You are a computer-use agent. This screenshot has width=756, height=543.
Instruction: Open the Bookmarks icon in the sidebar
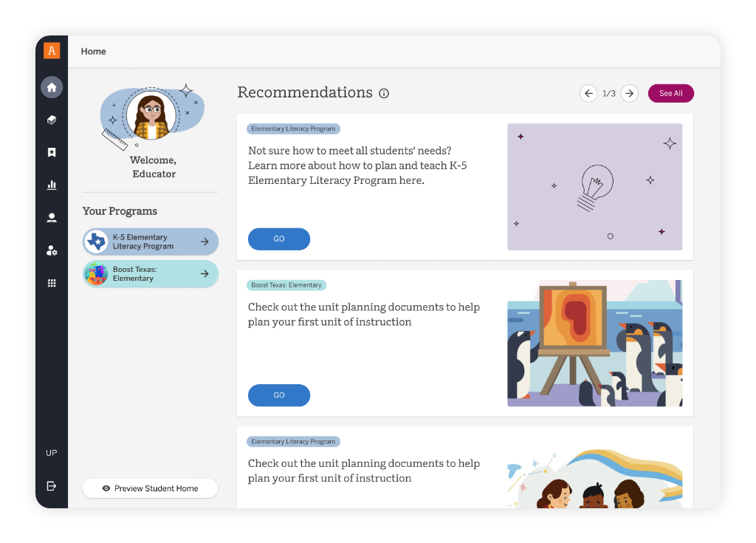click(51, 151)
